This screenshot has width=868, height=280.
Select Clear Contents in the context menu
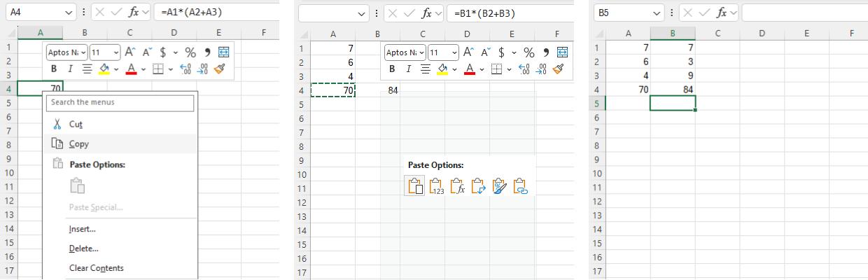pyautogui.click(x=96, y=267)
